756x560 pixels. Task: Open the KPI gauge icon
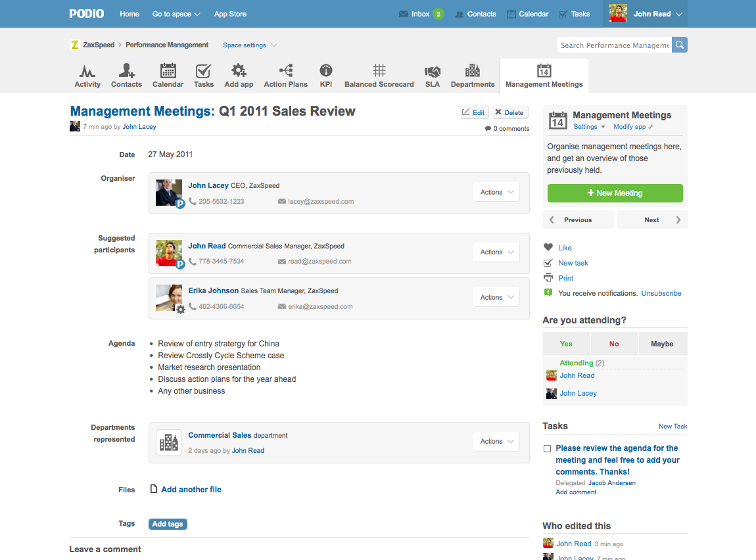(325, 71)
